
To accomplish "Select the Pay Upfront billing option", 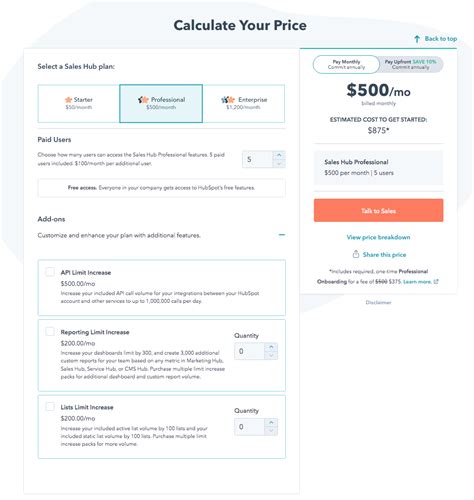I will [411, 64].
